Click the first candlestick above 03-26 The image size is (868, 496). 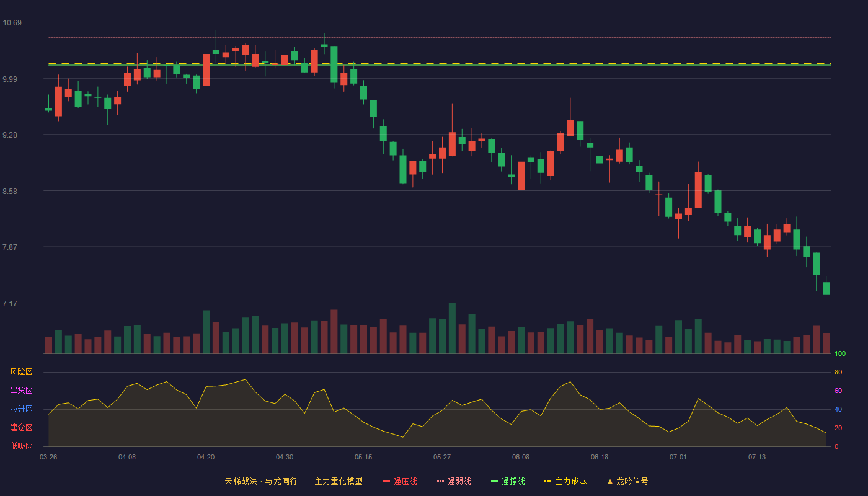pos(48,109)
